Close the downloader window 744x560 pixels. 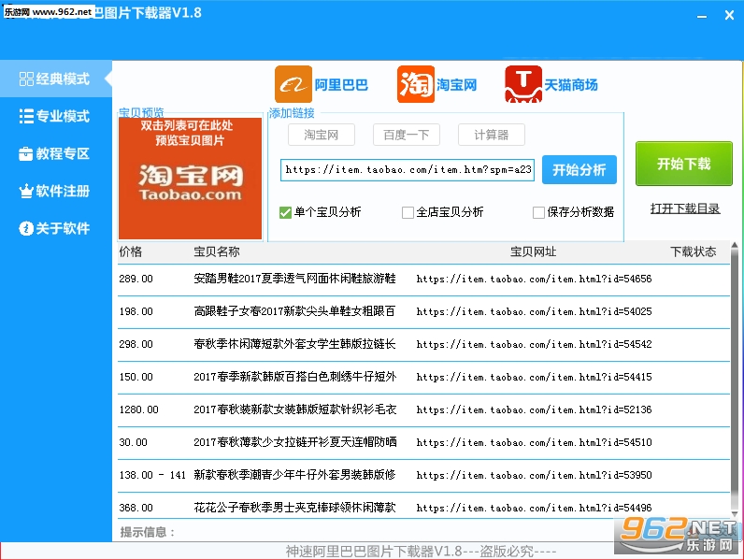point(730,16)
